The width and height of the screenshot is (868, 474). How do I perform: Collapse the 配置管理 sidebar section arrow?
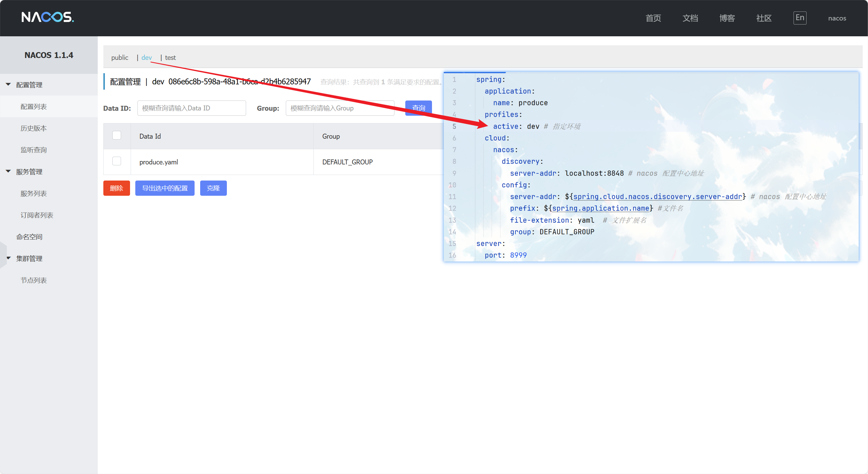point(8,85)
